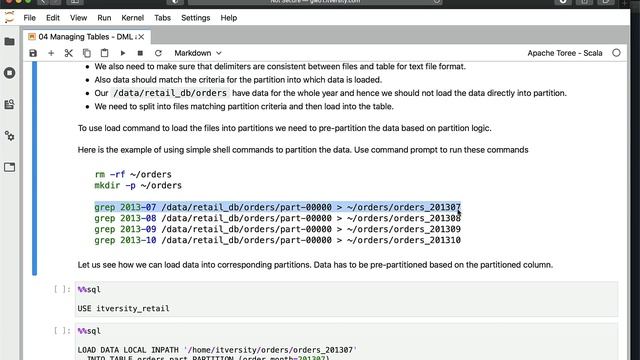Click the 'rm -rf ~/orders' line
The width and height of the screenshot is (640, 360).
(133, 174)
